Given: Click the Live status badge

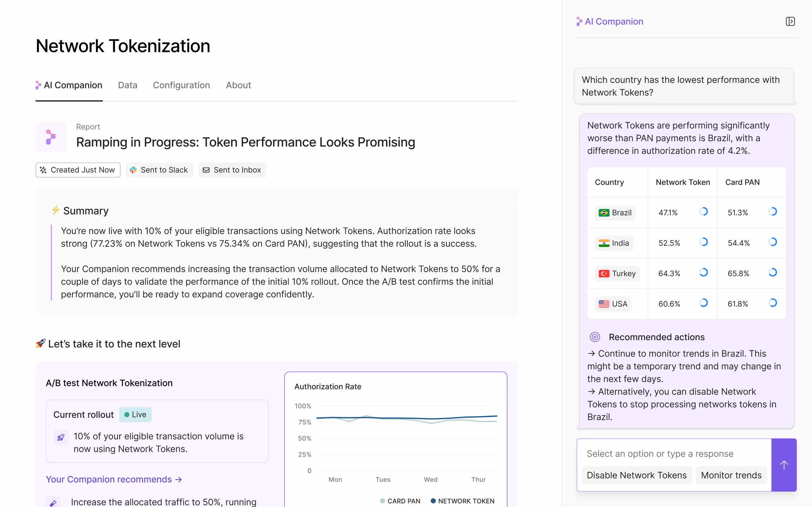Looking at the screenshot, I should [135, 414].
